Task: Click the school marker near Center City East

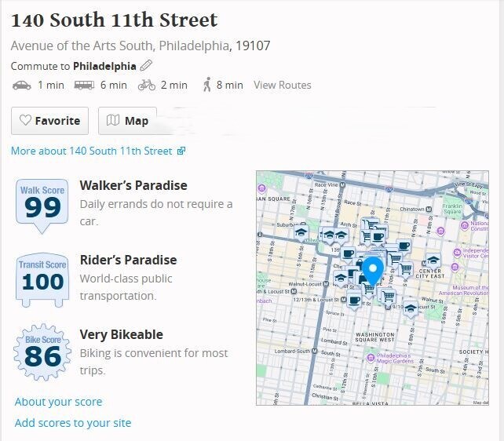Action: 433,261
